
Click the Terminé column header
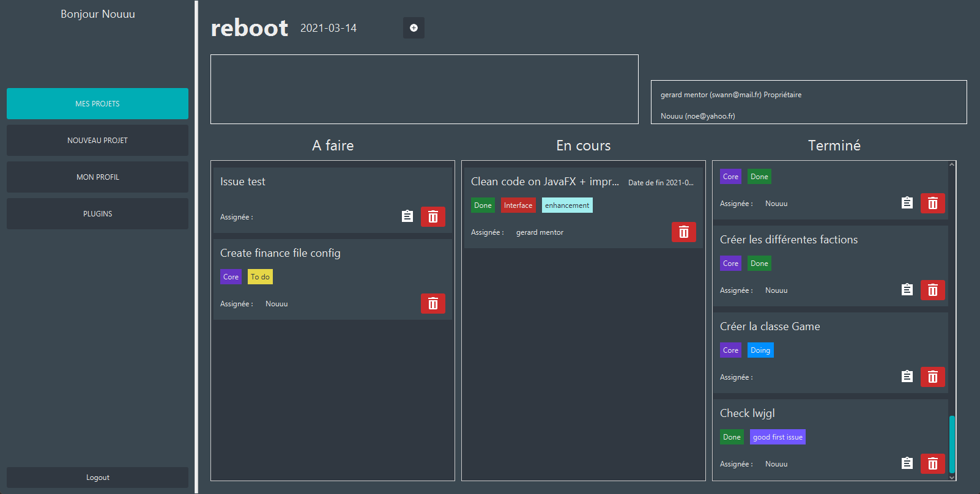point(834,146)
